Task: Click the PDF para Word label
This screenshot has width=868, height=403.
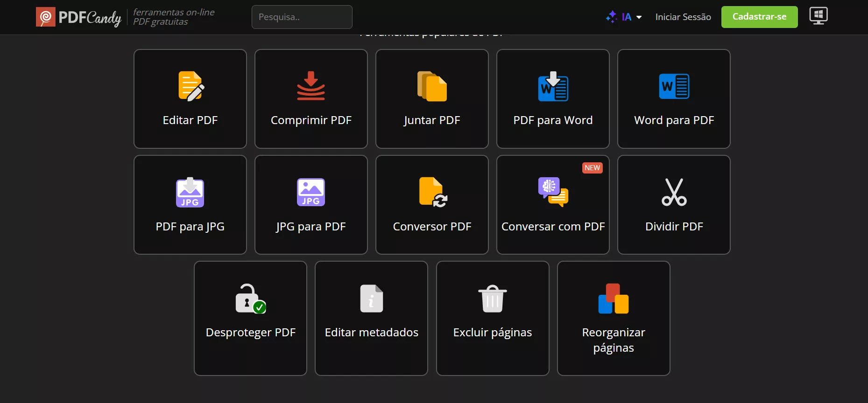Action: (553, 120)
